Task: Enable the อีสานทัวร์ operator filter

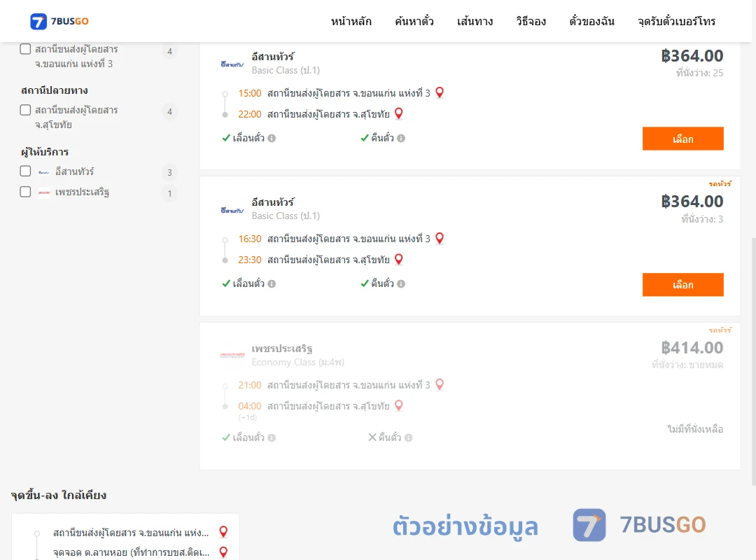Action: pyautogui.click(x=25, y=171)
